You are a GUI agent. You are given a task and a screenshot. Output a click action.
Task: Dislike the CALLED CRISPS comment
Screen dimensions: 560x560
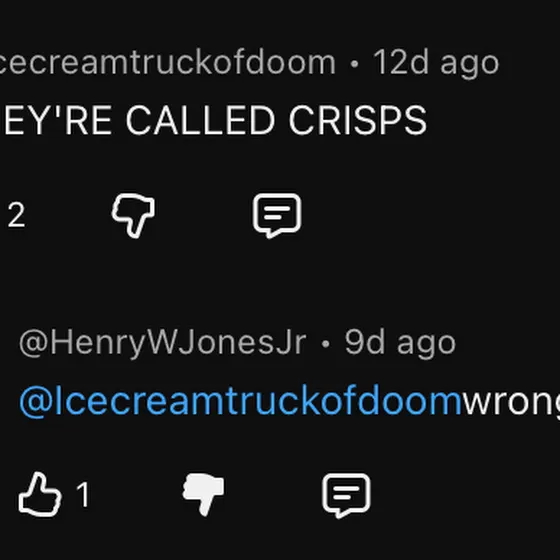click(x=133, y=215)
